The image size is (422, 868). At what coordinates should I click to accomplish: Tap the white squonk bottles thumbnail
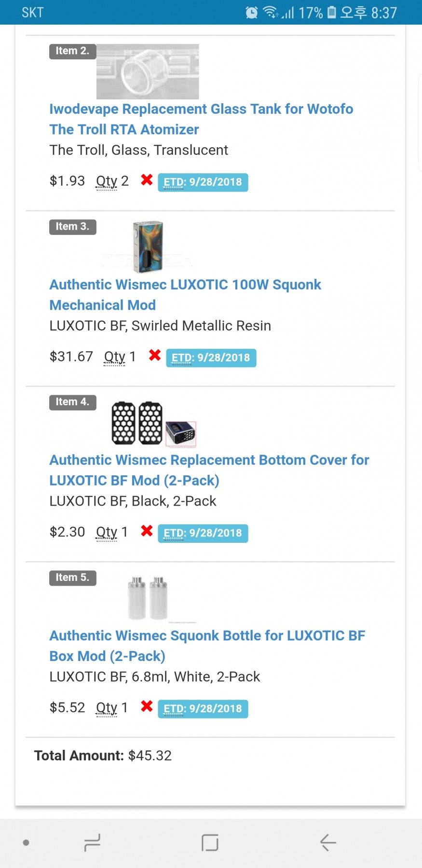(148, 598)
